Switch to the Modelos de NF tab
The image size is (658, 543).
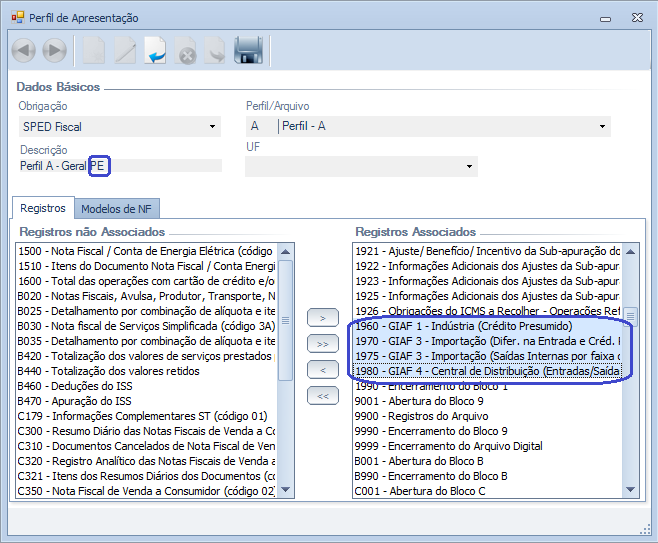(x=117, y=209)
